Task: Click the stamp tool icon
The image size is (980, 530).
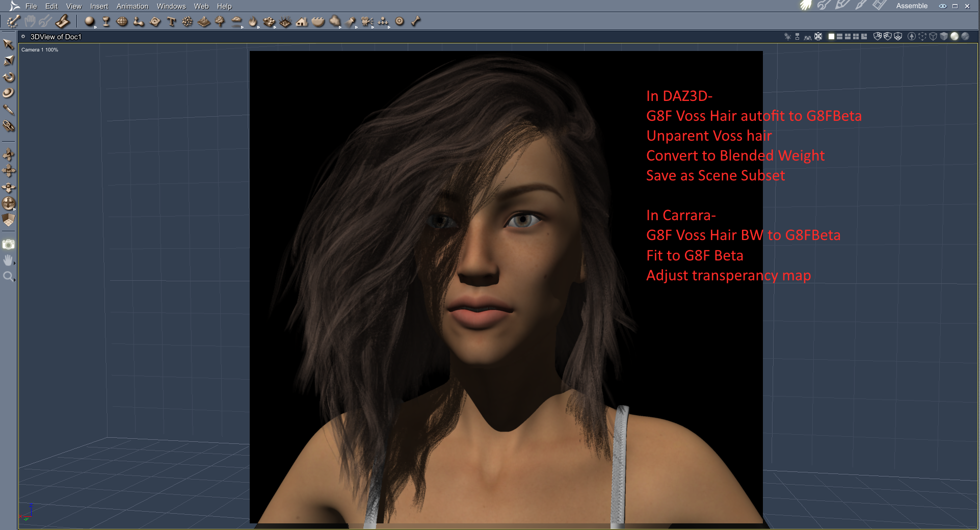Action: click(62, 21)
